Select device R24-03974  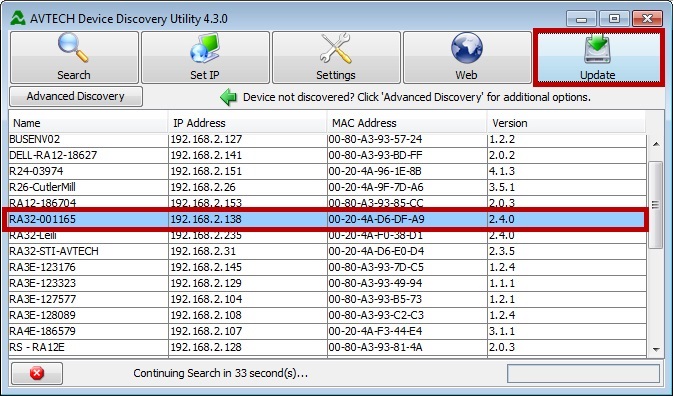click(327, 171)
